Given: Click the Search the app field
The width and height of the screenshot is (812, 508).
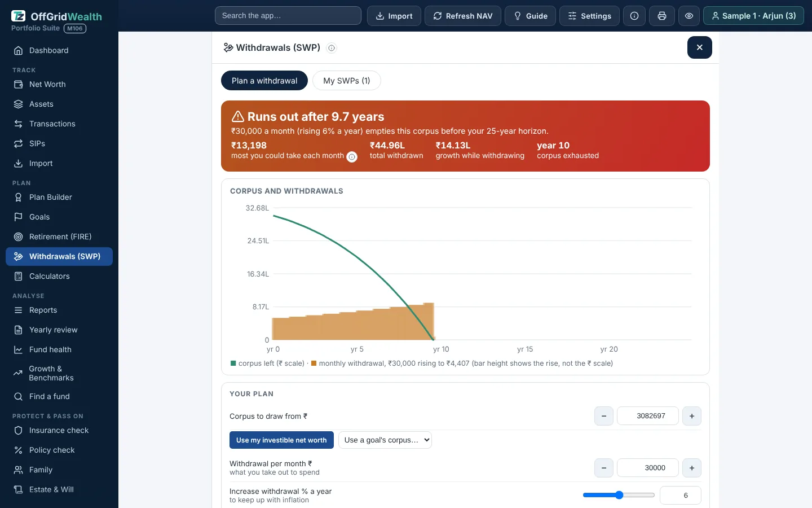Looking at the screenshot, I should tap(288, 16).
